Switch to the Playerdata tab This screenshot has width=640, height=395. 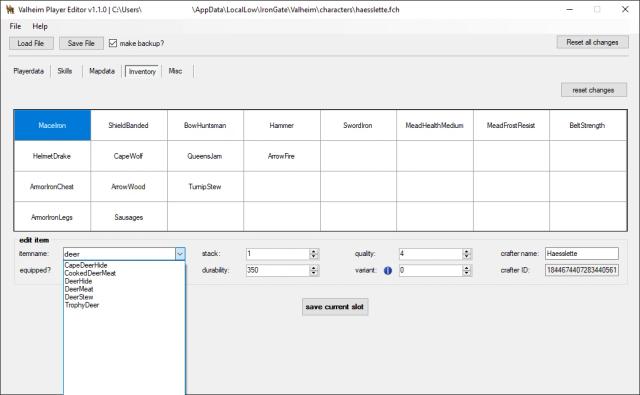coord(29,71)
